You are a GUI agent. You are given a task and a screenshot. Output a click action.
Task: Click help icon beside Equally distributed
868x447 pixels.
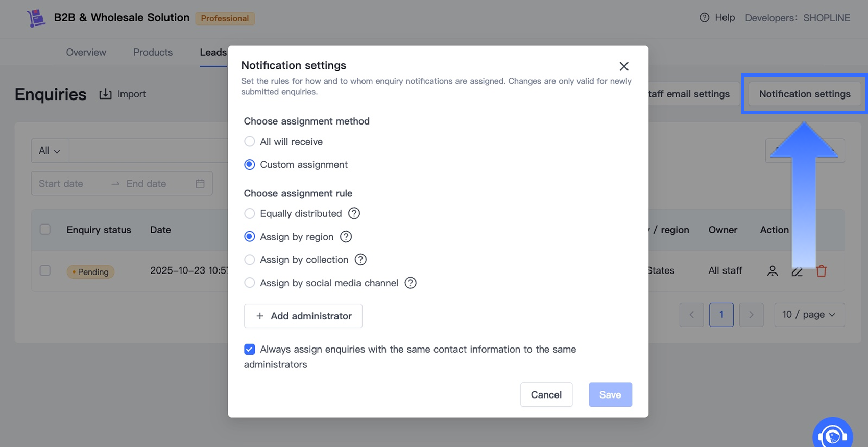[354, 213]
